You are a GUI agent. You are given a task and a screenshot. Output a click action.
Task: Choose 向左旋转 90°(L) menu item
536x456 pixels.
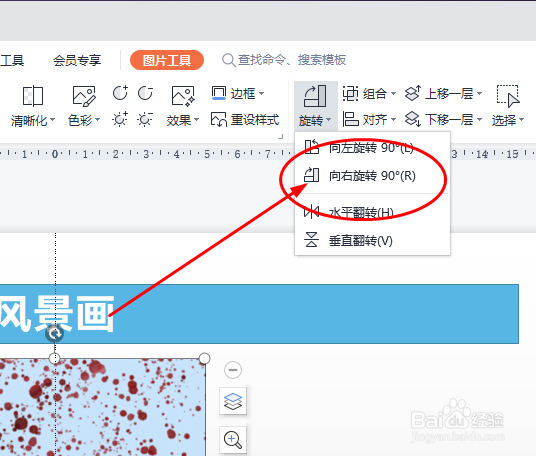coord(372,148)
